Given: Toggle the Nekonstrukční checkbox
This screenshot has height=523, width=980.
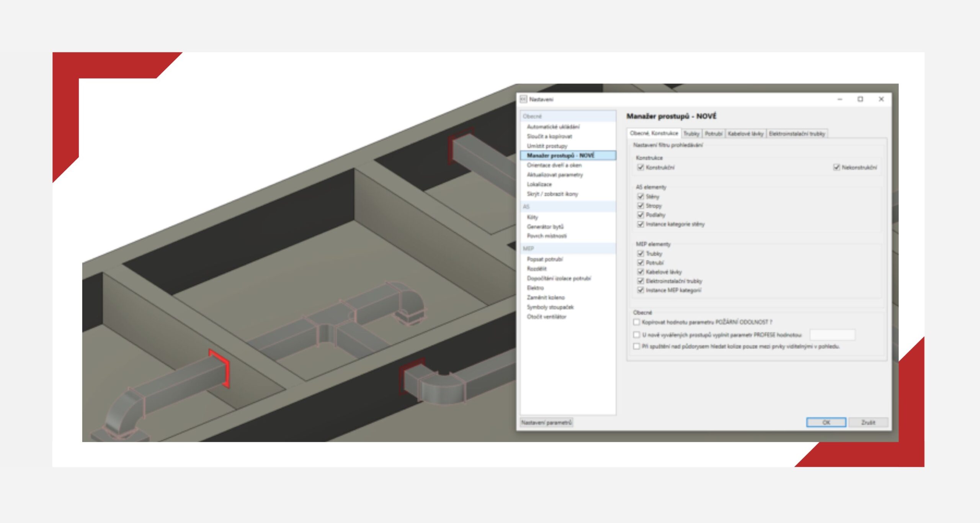Looking at the screenshot, I should 836,167.
